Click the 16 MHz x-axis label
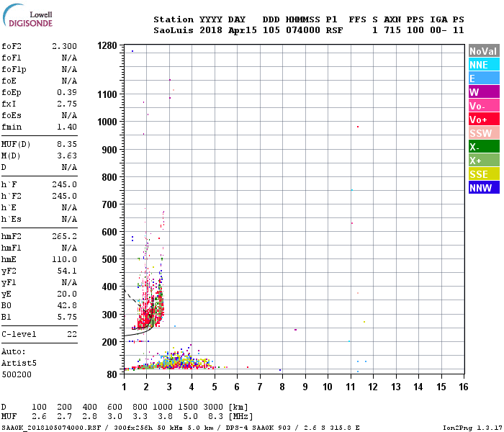Viewport: 504px width, 432px height. [x=464, y=387]
